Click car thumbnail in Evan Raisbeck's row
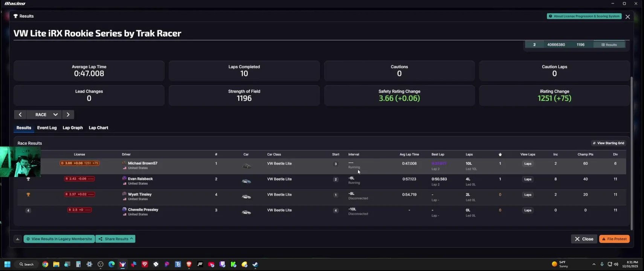This screenshot has height=271, width=644. 246,181
